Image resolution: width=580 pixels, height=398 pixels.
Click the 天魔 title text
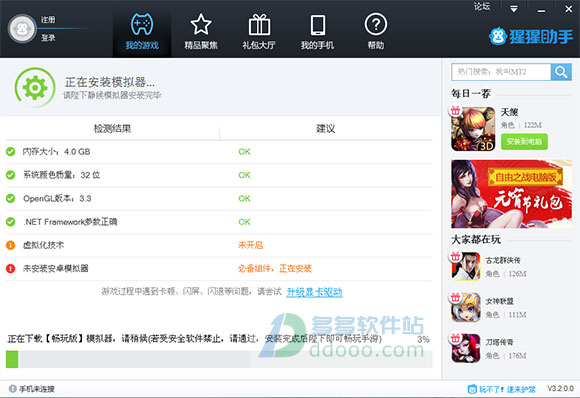point(509,112)
